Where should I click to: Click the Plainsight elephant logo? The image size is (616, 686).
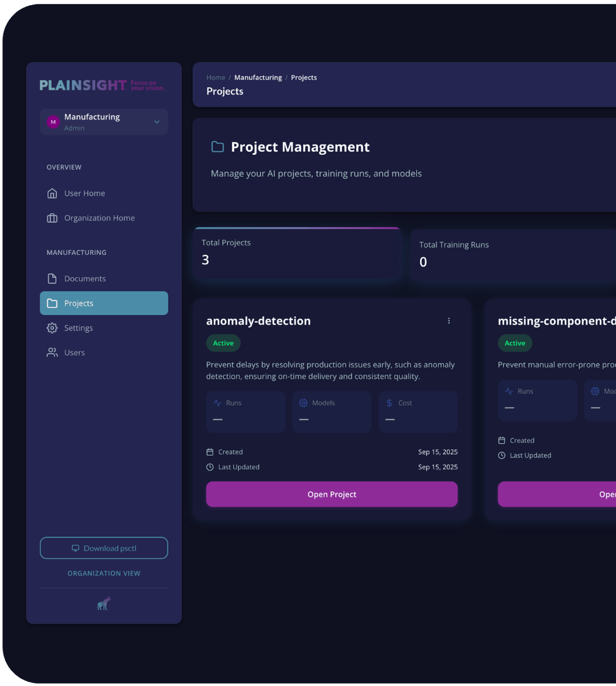coord(104,603)
